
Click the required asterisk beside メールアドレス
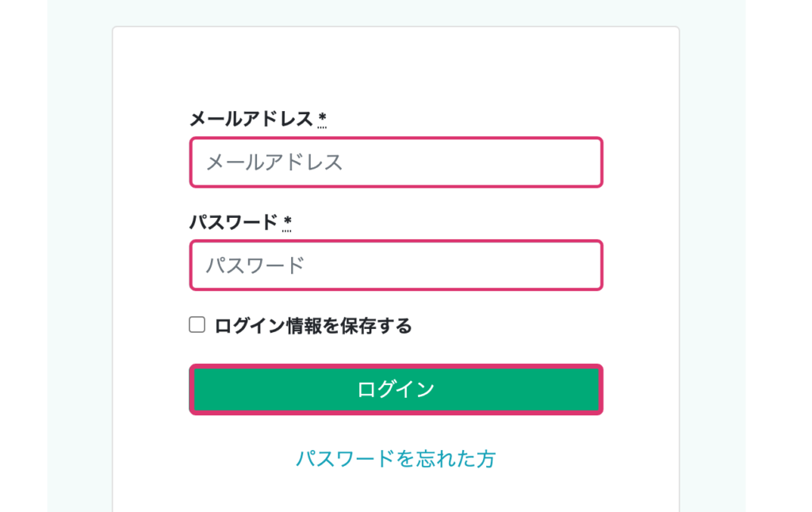tap(322, 119)
